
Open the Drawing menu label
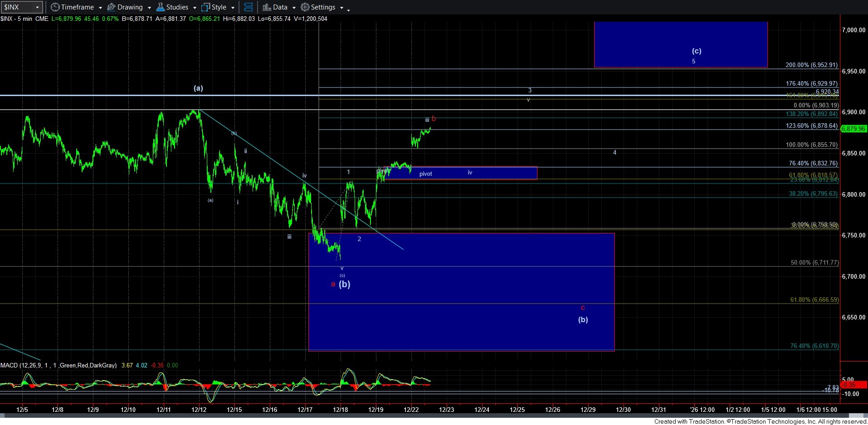(130, 7)
